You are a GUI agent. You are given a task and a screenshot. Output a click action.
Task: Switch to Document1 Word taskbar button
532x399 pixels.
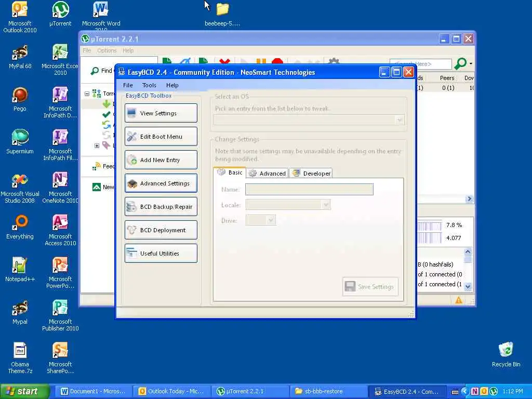(92, 392)
